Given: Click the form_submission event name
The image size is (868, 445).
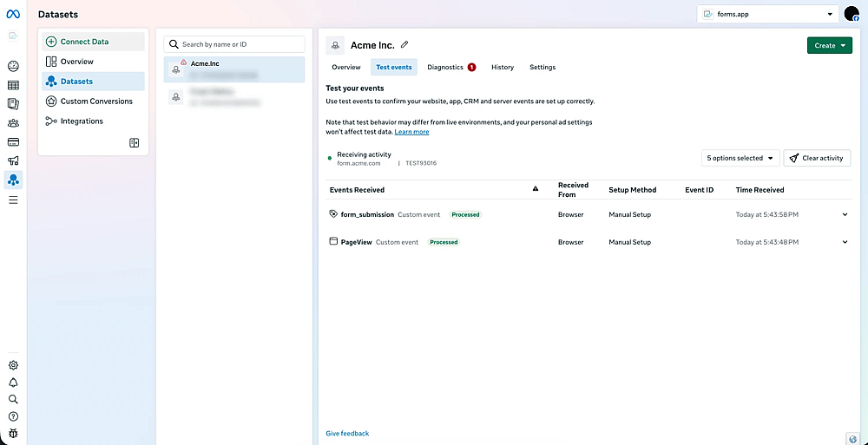Looking at the screenshot, I should click(x=367, y=214).
